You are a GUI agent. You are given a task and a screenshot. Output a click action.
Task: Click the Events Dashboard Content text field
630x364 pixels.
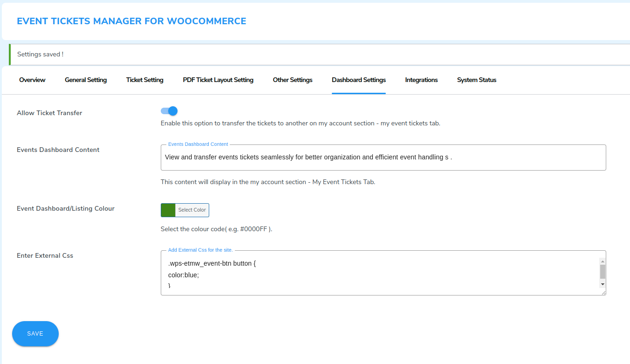(383, 157)
